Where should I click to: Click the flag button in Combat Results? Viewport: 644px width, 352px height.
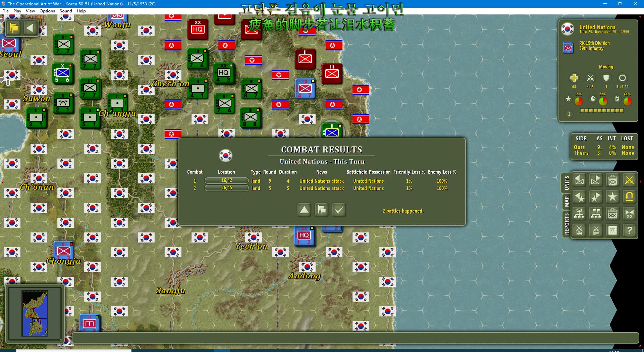[x=322, y=210]
